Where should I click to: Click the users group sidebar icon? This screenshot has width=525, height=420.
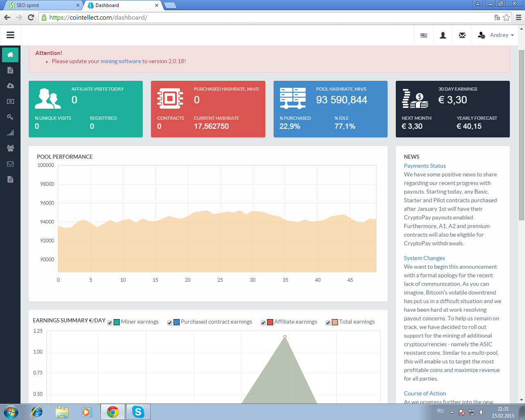(10, 148)
